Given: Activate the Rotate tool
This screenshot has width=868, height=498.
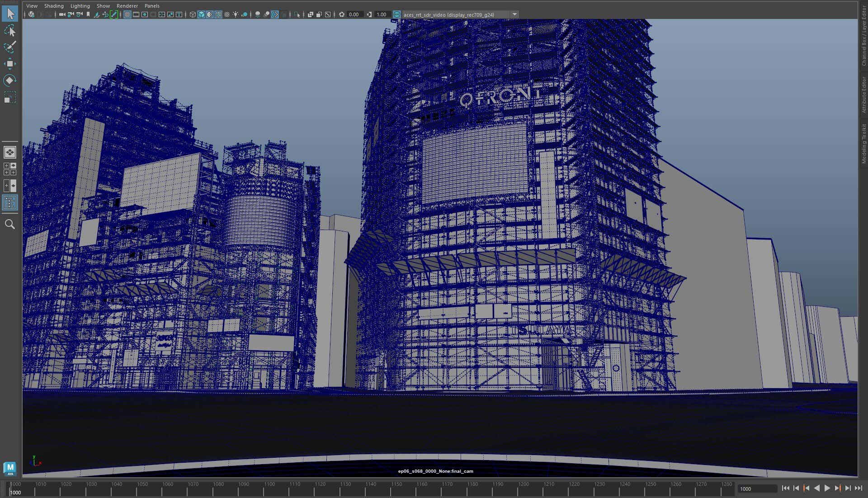Looking at the screenshot, I should click(x=10, y=80).
